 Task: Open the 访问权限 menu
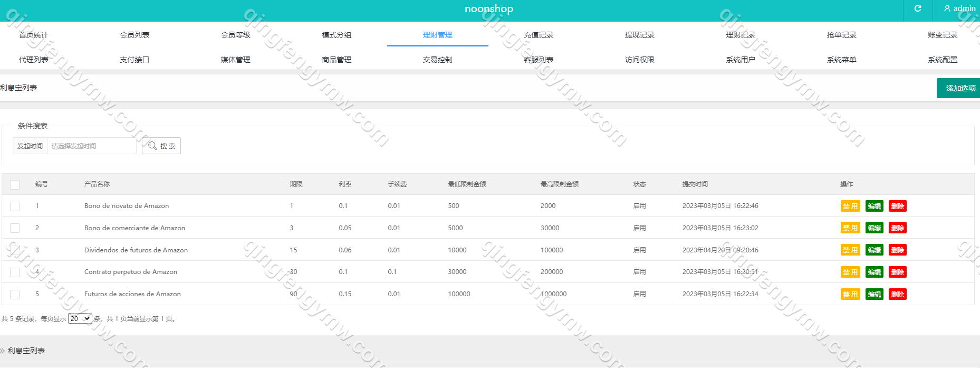click(640, 60)
